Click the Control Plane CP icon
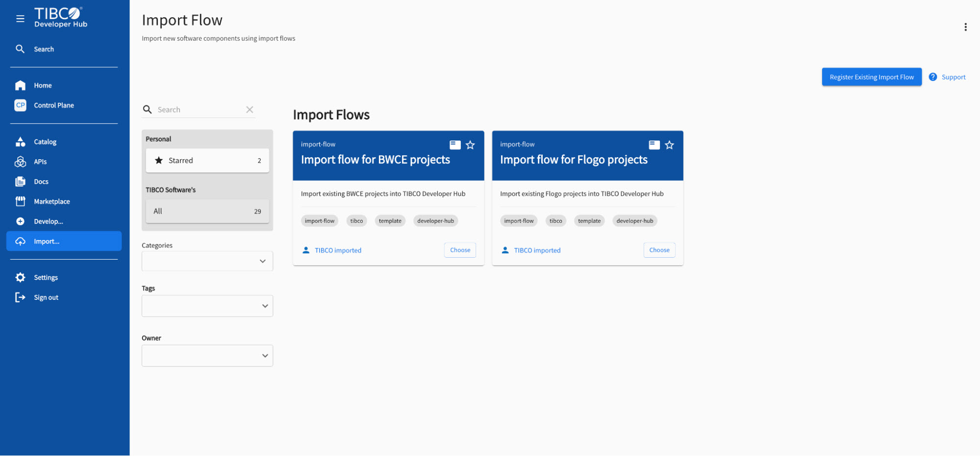 (20, 105)
